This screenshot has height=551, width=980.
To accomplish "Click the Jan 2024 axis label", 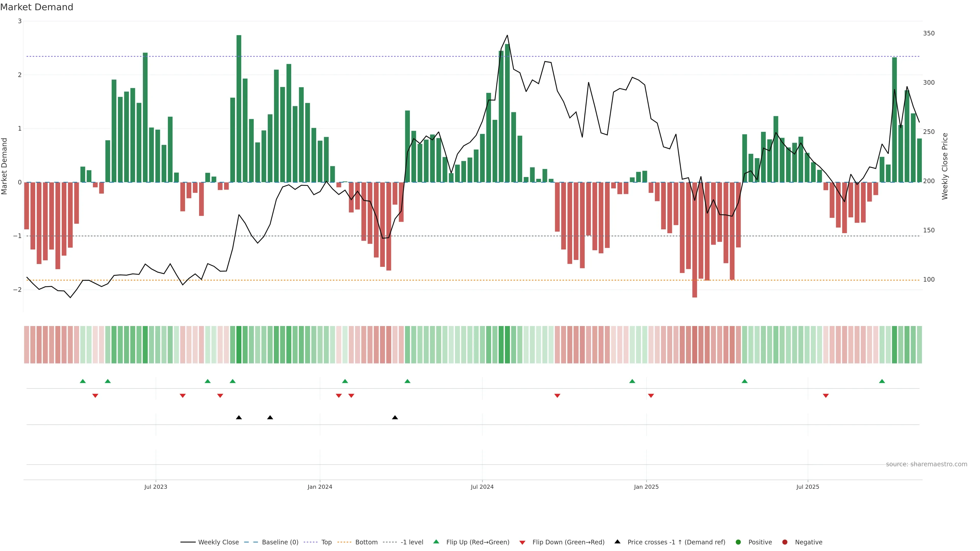I will coord(320,487).
